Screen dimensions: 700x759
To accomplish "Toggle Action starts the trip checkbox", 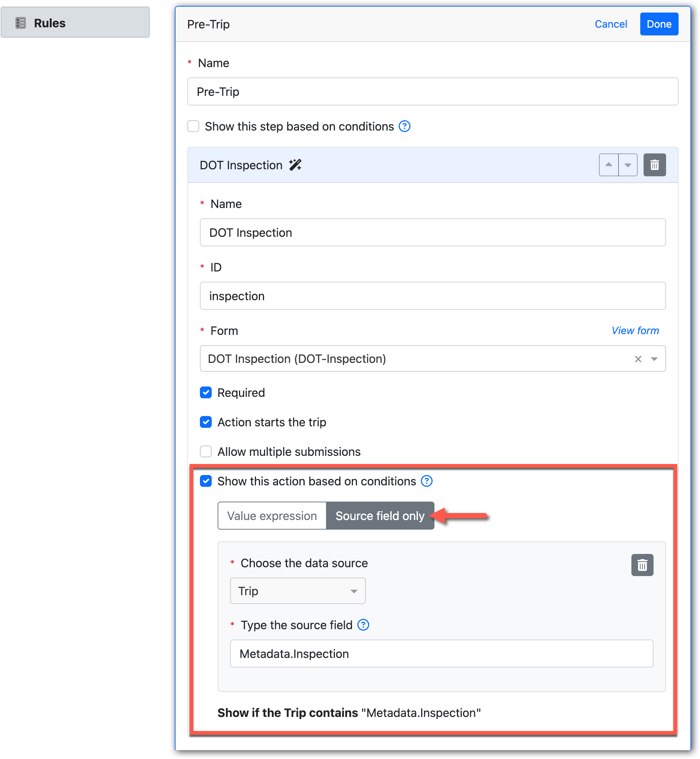I will click(x=206, y=422).
